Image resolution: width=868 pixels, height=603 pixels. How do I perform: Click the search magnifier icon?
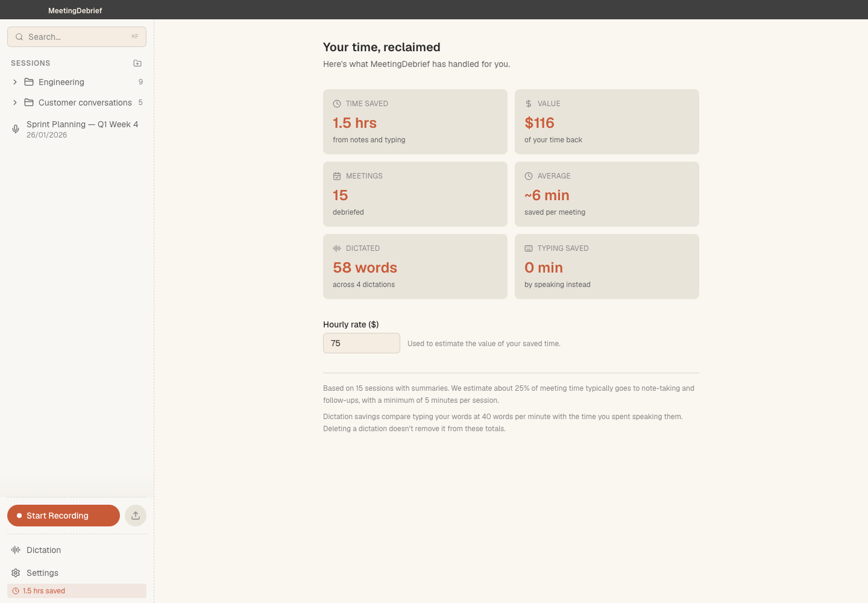[19, 37]
